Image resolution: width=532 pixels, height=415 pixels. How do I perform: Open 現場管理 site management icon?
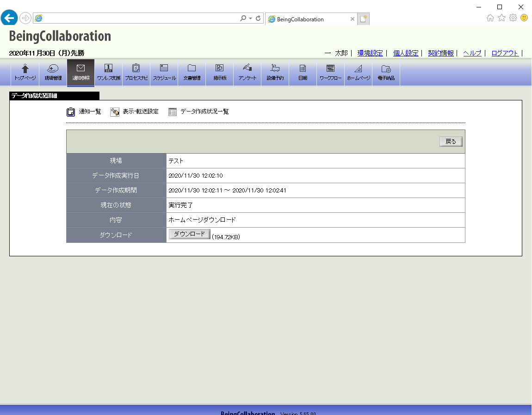tap(53, 72)
